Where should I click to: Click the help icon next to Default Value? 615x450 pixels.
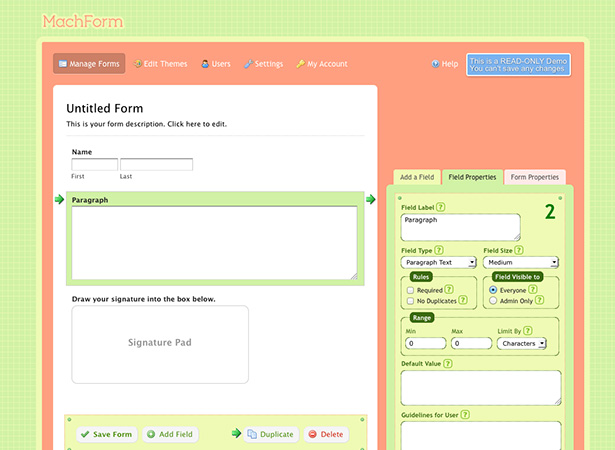coord(448,363)
